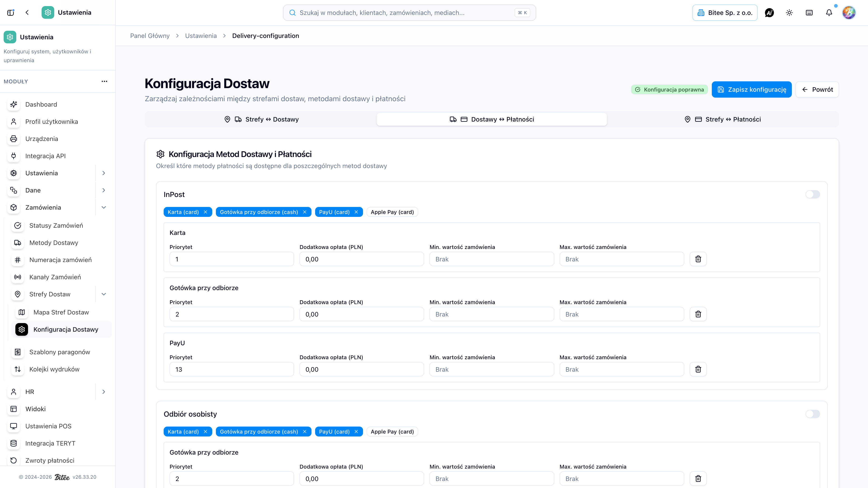Viewport: 868px width, 488px height.
Task: Expand the Dane submenu chevron
Action: pyautogui.click(x=104, y=190)
